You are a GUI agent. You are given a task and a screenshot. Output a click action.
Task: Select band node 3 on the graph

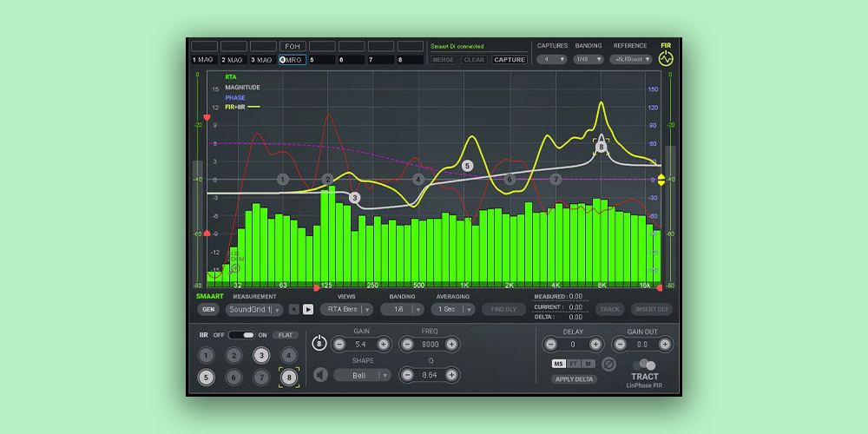click(354, 198)
